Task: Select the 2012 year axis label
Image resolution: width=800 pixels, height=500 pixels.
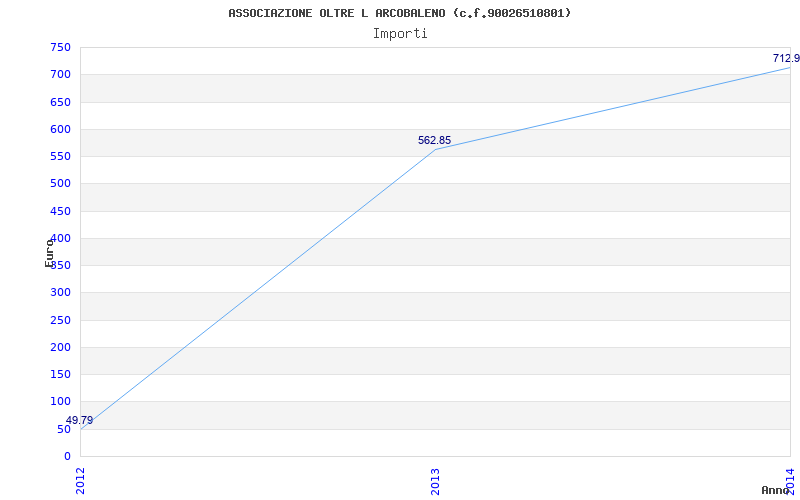Action: point(80,481)
